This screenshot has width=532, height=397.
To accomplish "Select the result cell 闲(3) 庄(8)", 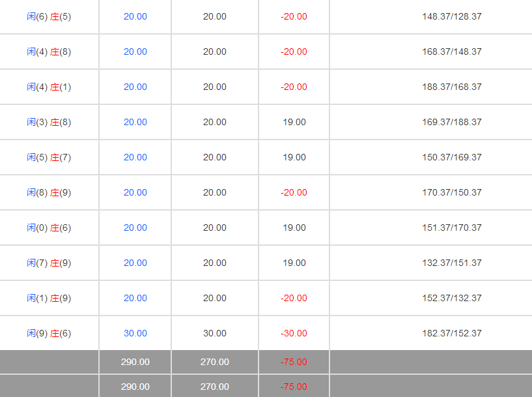I will [49, 122].
